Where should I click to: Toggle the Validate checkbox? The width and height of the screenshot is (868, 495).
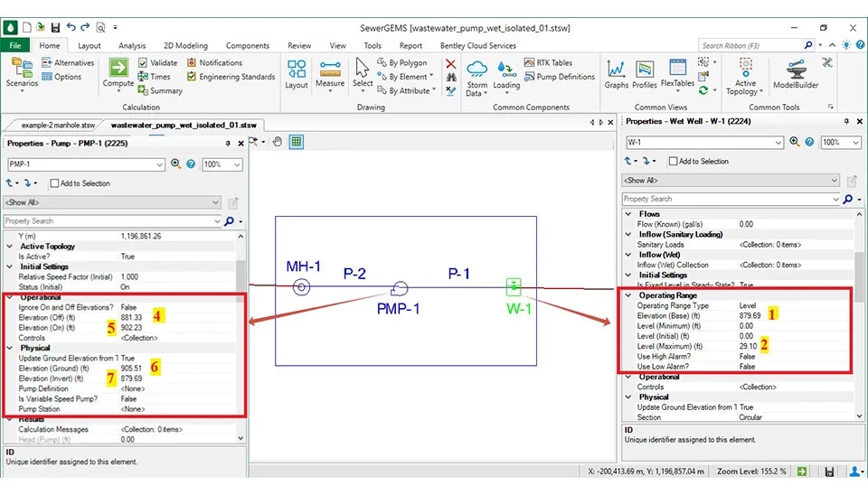(144, 63)
